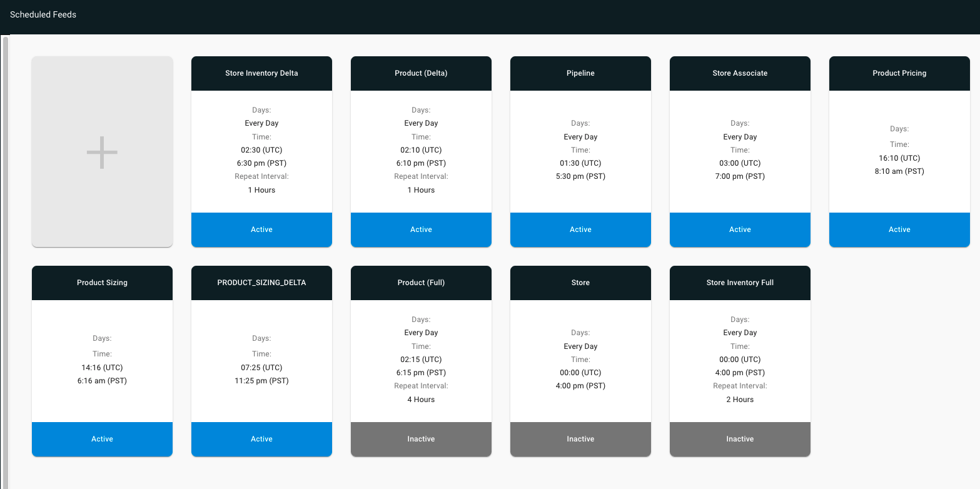The height and width of the screenshot is (489, 980).
Task: Open the Pipeline feed header
Action: pyautogui.click(x=580, y=74)
